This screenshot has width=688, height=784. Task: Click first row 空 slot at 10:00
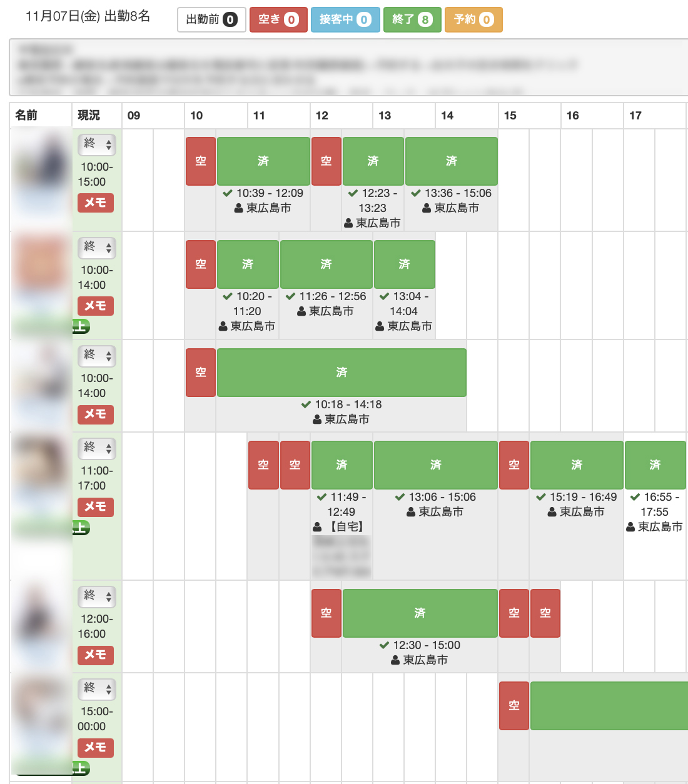click(x=201, y=161)
